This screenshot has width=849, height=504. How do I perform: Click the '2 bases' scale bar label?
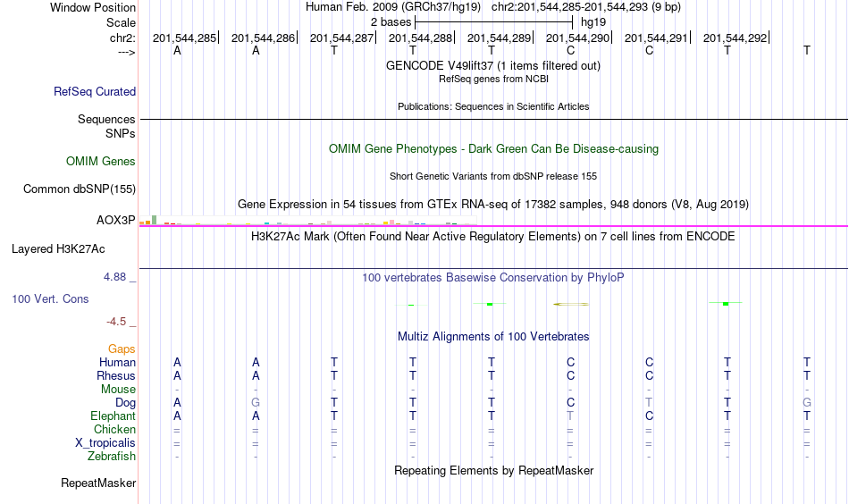[391, 22]
